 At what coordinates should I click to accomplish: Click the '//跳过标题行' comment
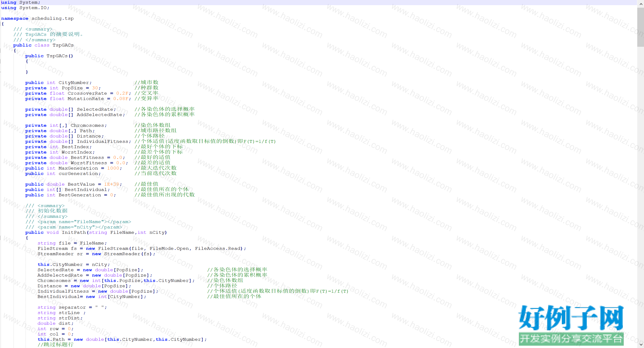(x=55, y=345)
